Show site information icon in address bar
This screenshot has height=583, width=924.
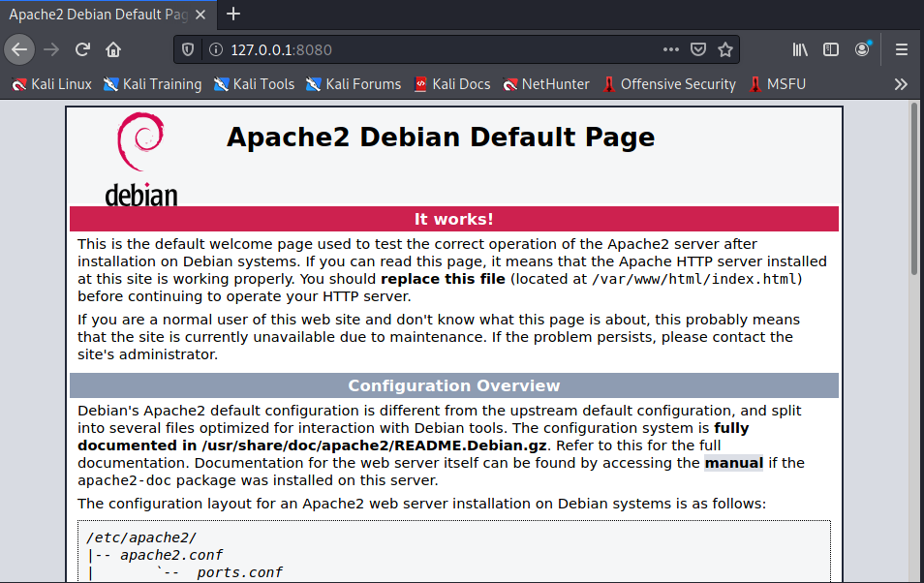(216, 49)
